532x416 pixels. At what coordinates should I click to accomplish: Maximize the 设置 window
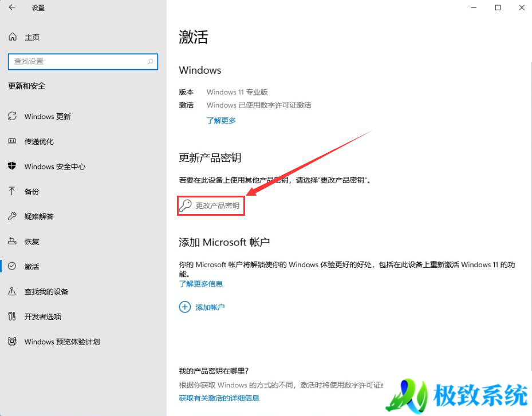click(498, 7)
